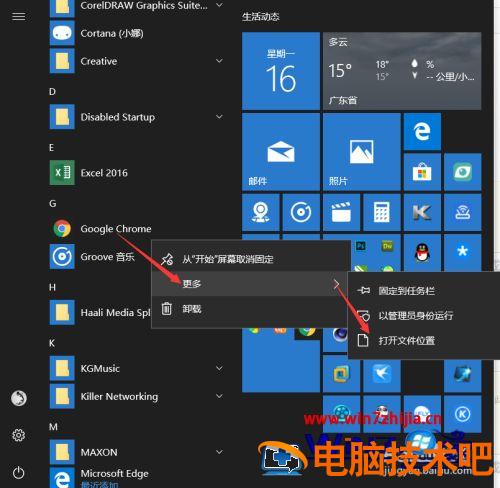This screenshot has height=488, width=500.
Task: Click the letter K section header
Action: pos(52,343)
